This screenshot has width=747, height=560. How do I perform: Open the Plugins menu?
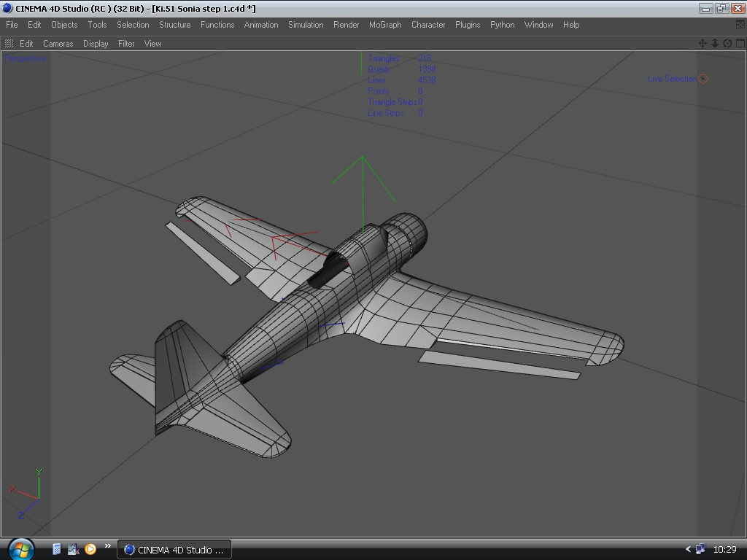468,25
